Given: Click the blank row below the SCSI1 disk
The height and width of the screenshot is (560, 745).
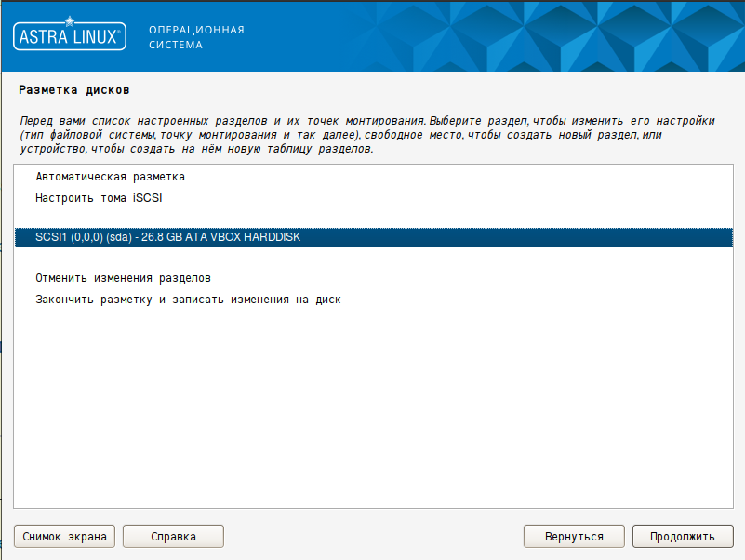Looking at the screenshot, I should click(372, 258).
